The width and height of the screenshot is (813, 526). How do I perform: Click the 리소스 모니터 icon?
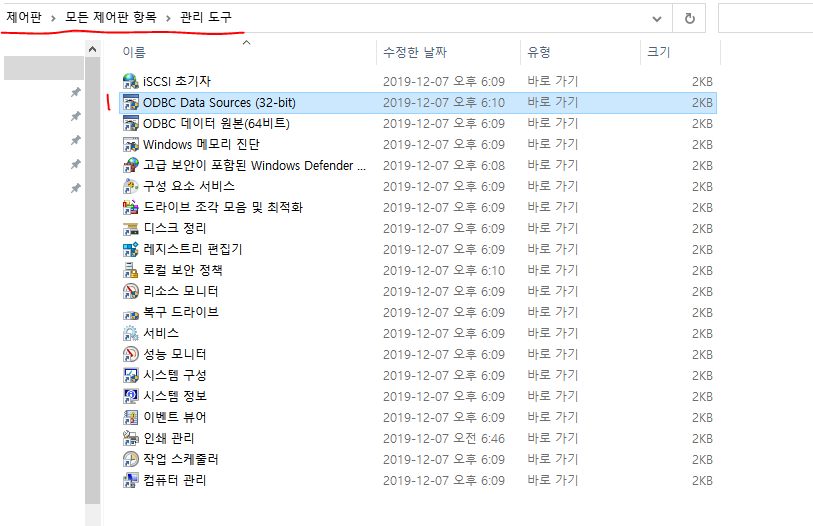[x=131, y=292]
